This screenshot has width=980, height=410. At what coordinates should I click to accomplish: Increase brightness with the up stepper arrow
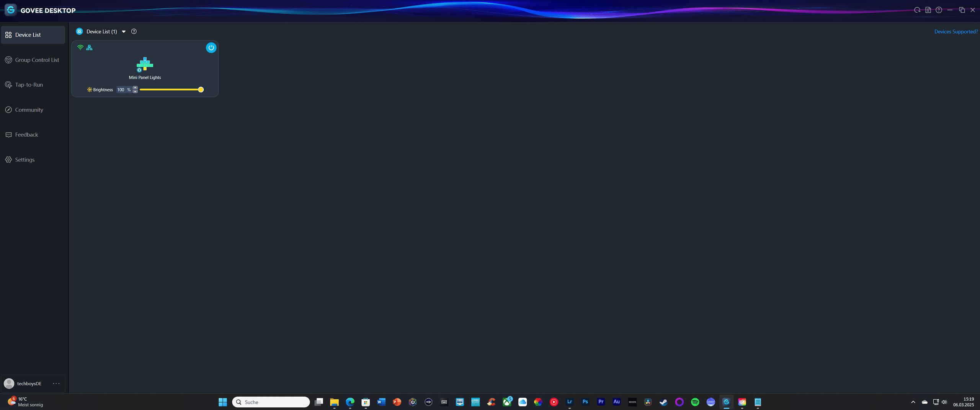pos(135,88)
